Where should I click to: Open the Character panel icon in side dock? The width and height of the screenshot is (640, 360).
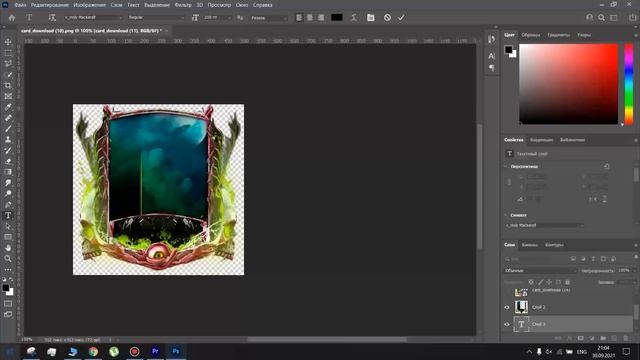pyautogui.click(x=491, y=56)
